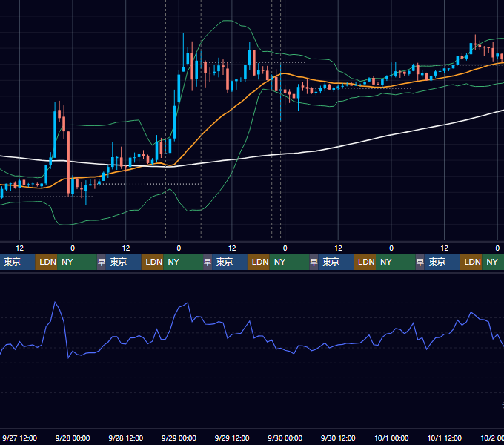The height and width of the screenshot is (445, 504).
Task: Click hour label 12 above 9/28 12:00
Action: pyautogui.click(x=126, y=248)
